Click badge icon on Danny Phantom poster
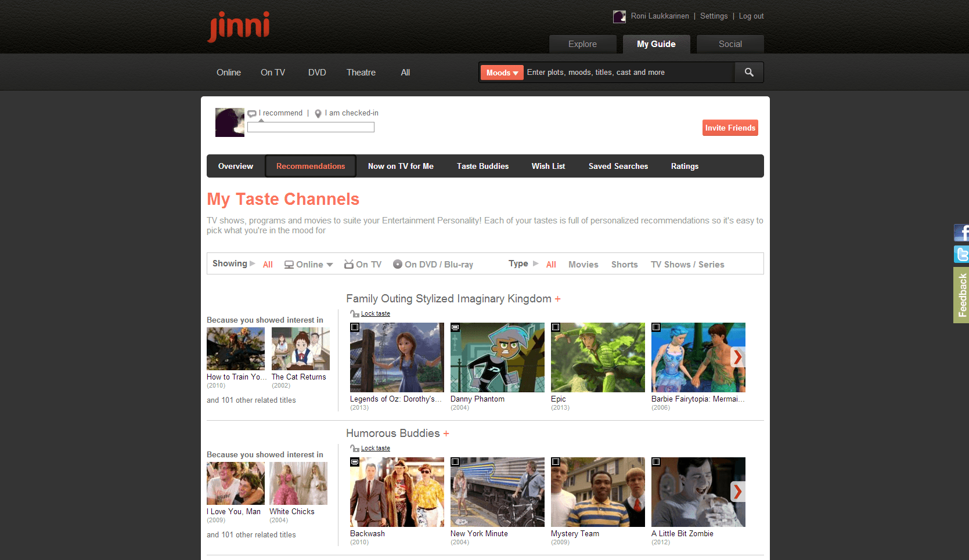 (x=455, y=327)
